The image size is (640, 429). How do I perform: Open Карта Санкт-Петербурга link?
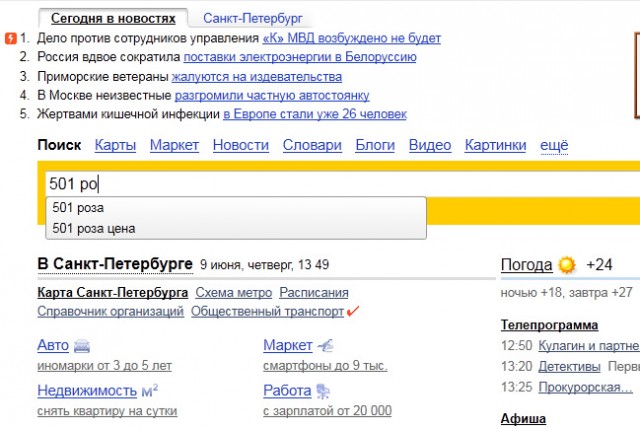pyautogui.click(x=113, y=293)
